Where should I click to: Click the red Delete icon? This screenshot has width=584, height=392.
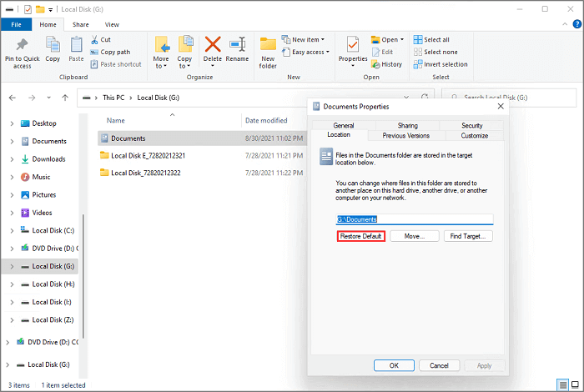213,45
